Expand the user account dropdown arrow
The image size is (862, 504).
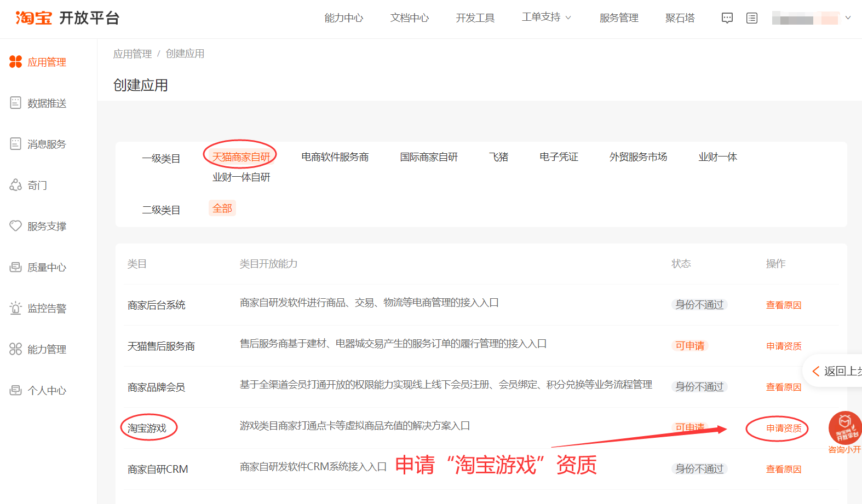(848, 18)
